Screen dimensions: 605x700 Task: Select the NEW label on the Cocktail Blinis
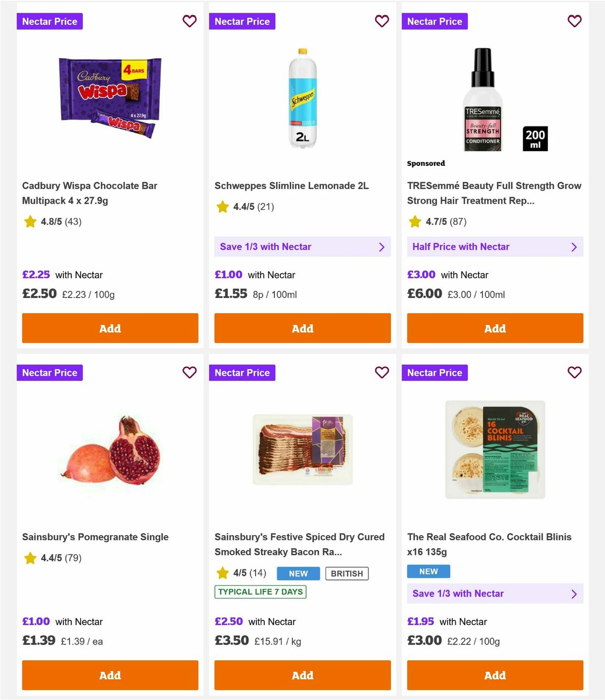[428, 571]
